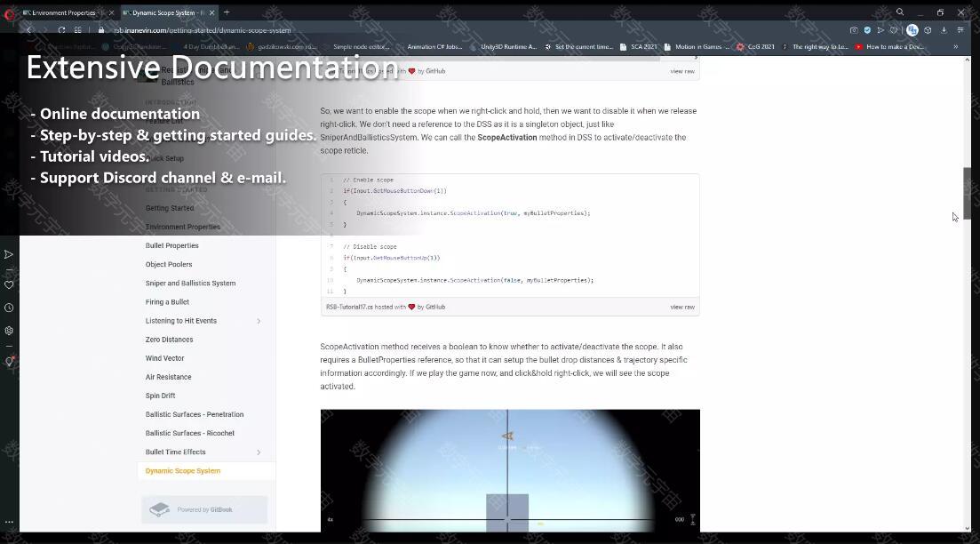Screen dimensions: 980x544
Task: Open the lightbulb icon in Opera sidebar
Action: click(x=9, y=362)
